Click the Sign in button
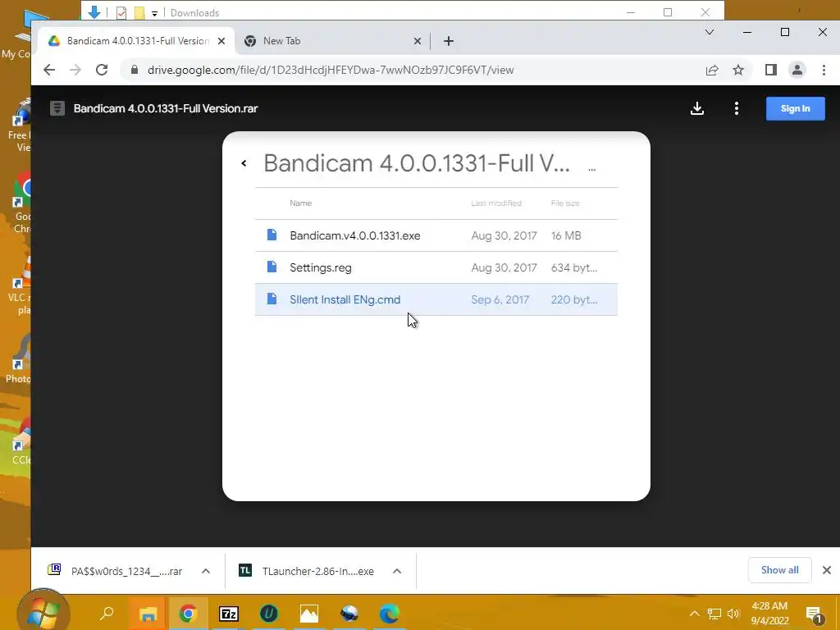The height and width of the screenshot is (630, 840). click(x=796, y=109)
